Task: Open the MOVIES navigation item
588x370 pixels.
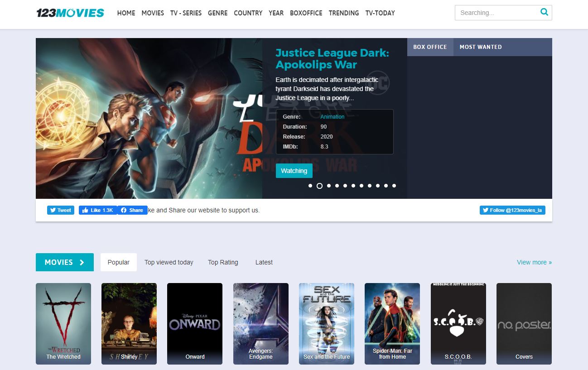Action: [x=153, y=13]
